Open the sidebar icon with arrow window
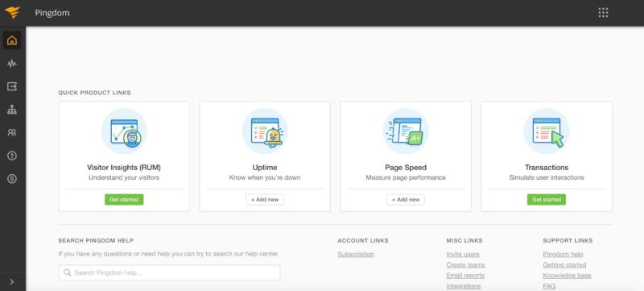 point(12,86)
